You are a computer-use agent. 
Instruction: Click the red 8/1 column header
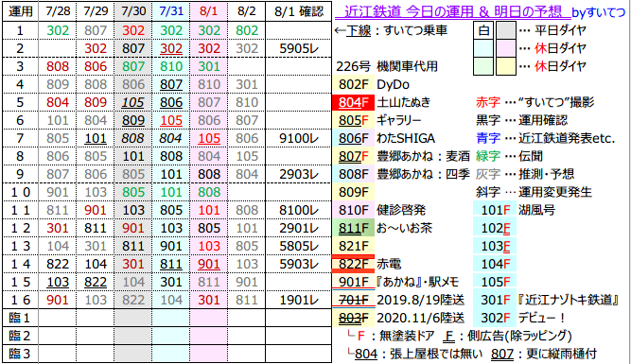208,11
